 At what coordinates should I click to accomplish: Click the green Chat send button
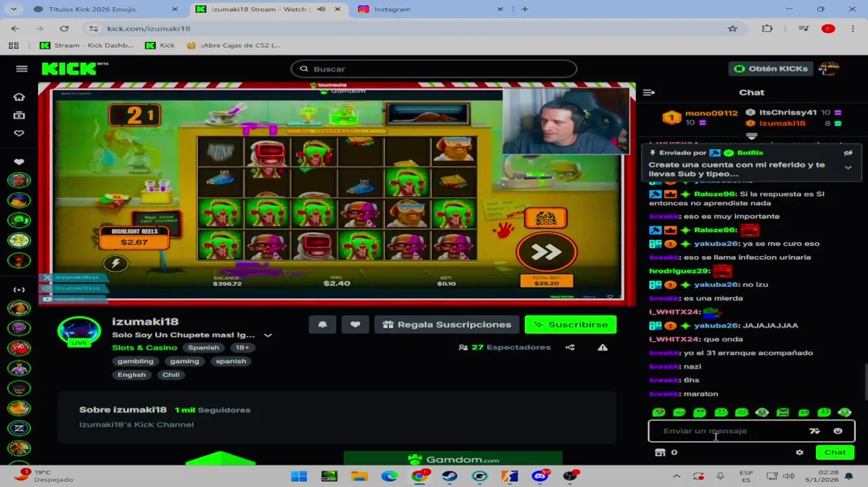(x=835, y=453)
